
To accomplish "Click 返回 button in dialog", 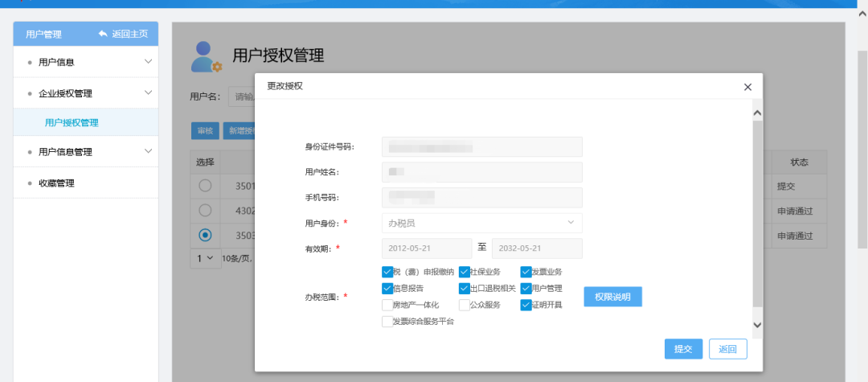I will point(728,349).
